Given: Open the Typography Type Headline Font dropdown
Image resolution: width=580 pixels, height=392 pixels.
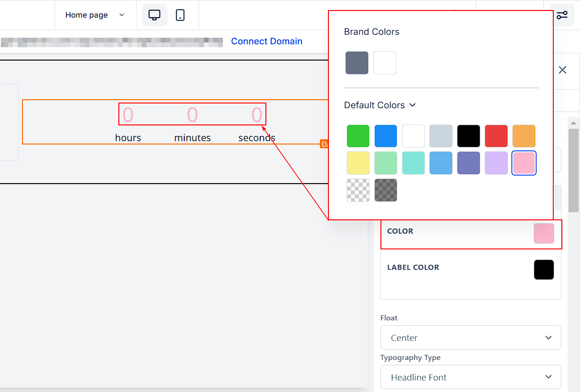Looking at the screenshot, I should tap(471, 377).
